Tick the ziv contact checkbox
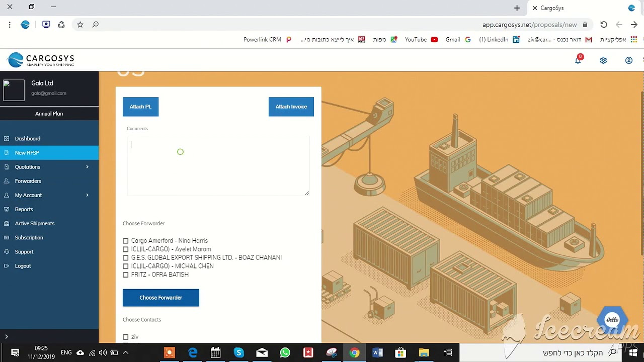The width and height of the screenshot is (644, 362). click(x=126, y=337)
